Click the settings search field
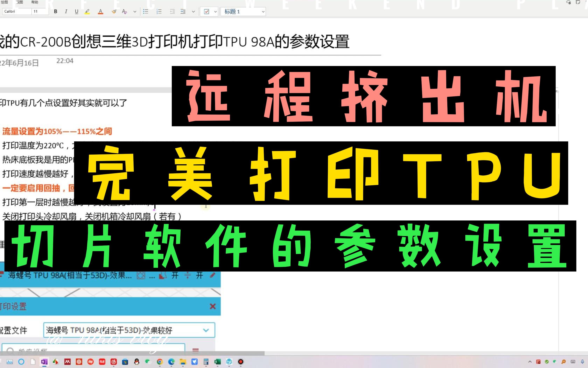The height and width of the screenshot is (368, 588). pyautogui.click(x=93, y=347)
